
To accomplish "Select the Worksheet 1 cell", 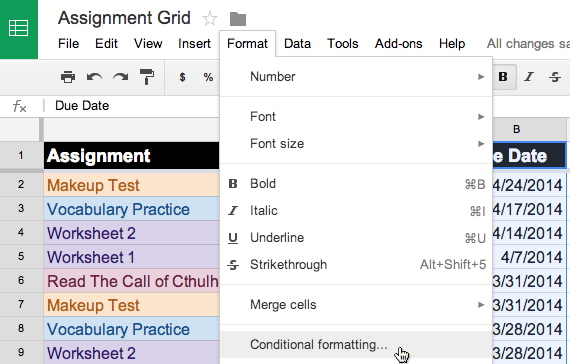I will [132, 257].
